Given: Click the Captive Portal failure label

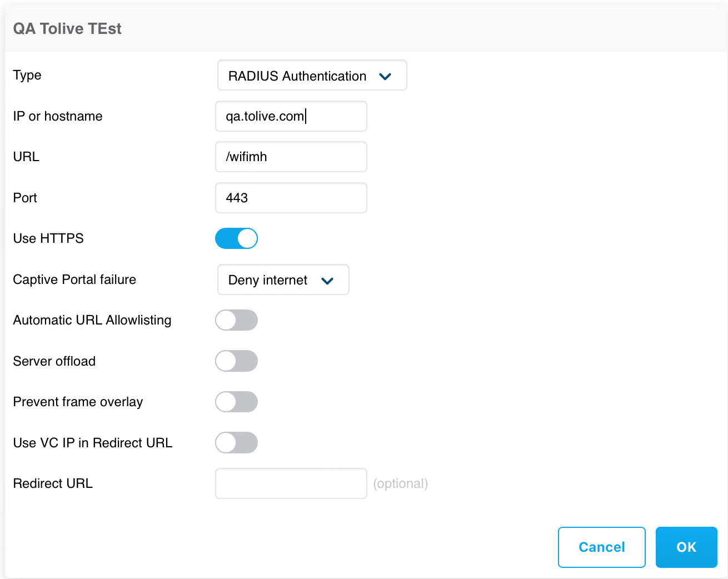Looking at the screenshot, I should [74, 279].
